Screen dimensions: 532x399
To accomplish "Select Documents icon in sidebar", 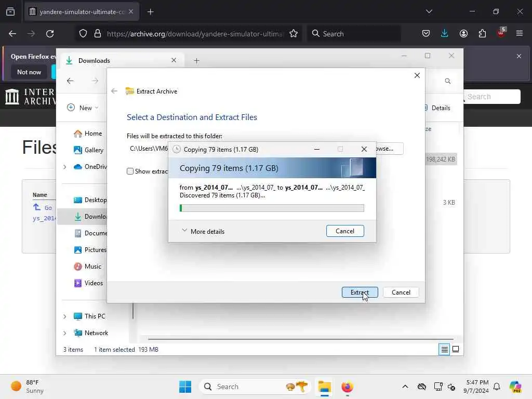I will click(x=78, y=233).
